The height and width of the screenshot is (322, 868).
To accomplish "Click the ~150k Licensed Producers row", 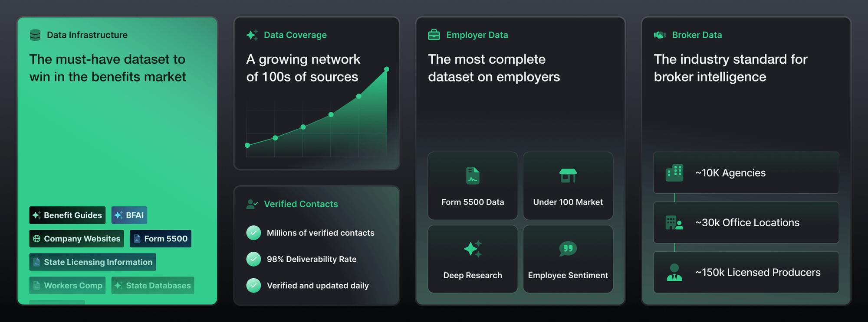I will [746, 272].
